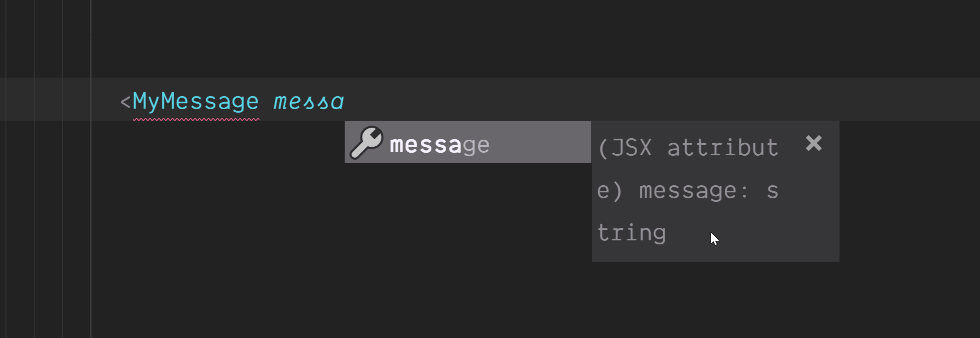Image resolution: width=980 pixels, height=338 pixels.
Task: Click the highlighted messa prefix in suggestion
Action: tap(425, 144)
